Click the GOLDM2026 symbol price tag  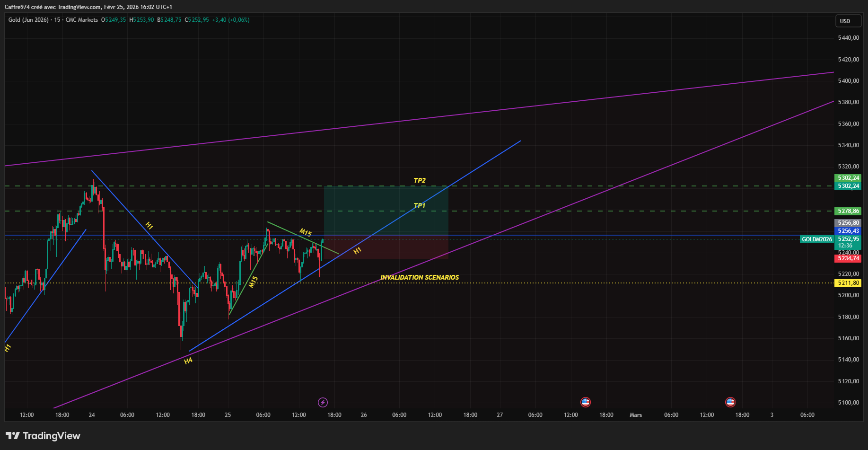point(817,239)
